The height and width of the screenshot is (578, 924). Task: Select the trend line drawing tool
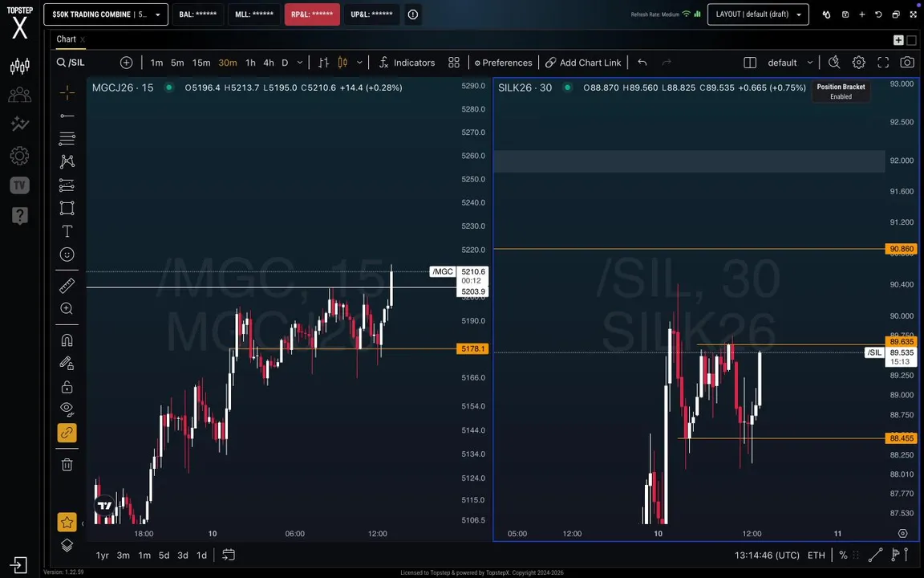pos(67,116)
